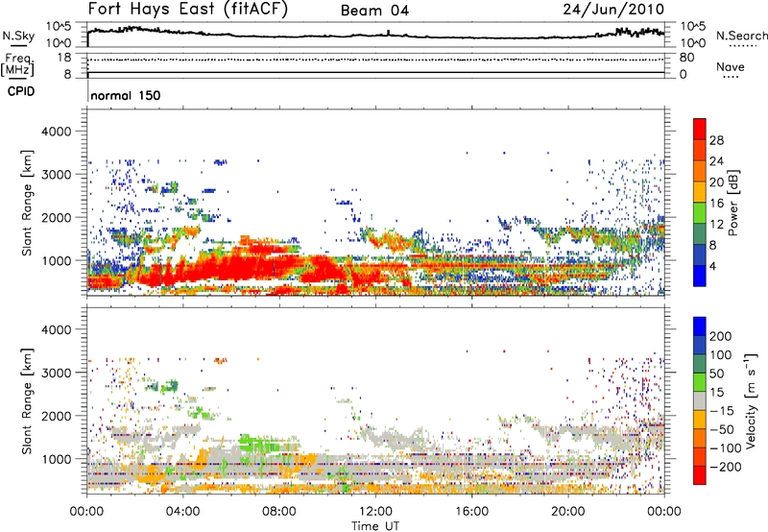This screenshot has width=768, height=532.
Task: Pick the dark green 8–12 dB power swatch
Action: tap(700, 233)
